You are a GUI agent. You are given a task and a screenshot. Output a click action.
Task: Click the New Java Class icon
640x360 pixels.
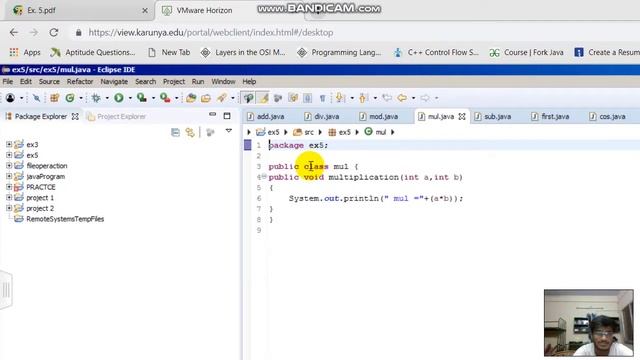(70, 98)
